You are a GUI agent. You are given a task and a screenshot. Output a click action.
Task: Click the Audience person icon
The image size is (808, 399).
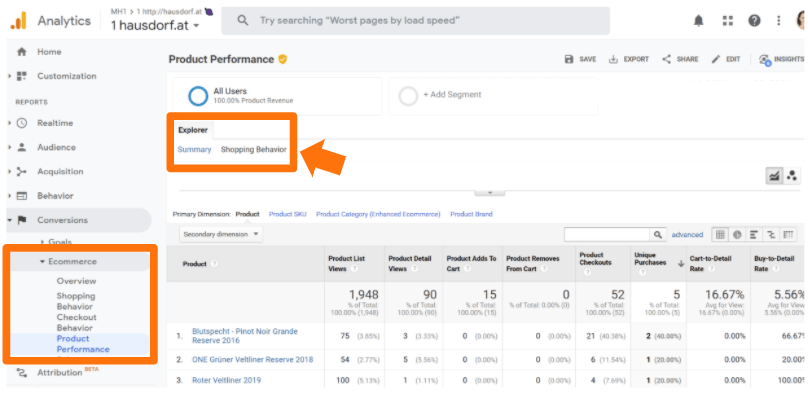pyautogui.click(x=22, y=147)
